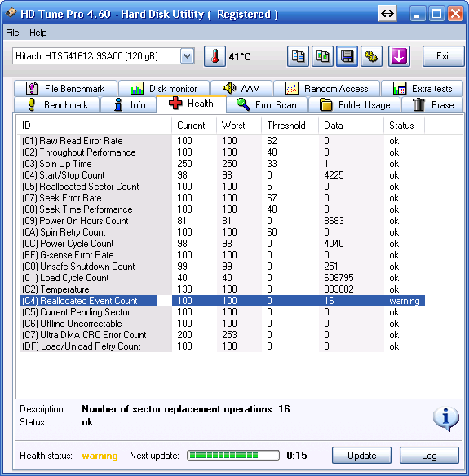
Task: Select the Health tab
Action: coord(191,104)
